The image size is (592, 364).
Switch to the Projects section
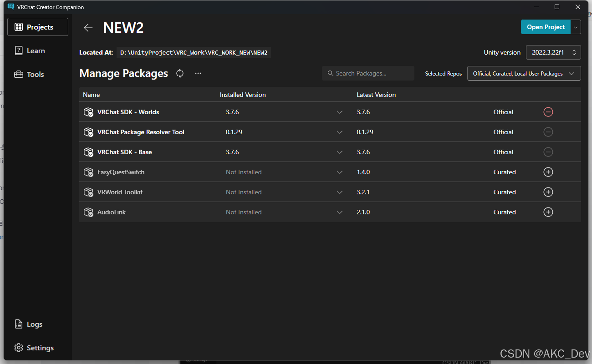(38, 27)
